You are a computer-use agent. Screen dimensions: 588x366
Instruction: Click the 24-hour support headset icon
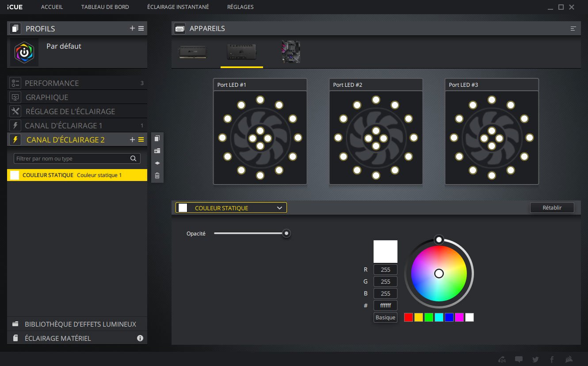click(x=502, y=359)
